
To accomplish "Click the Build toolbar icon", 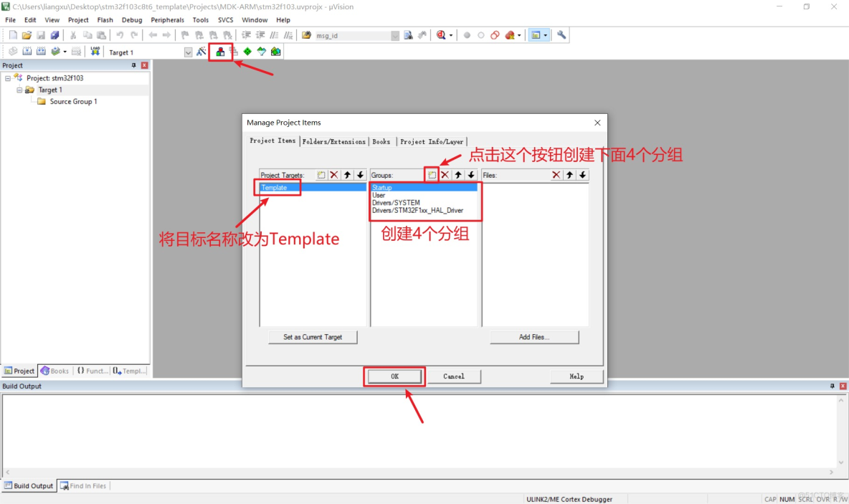I will [x=26, y=51].
